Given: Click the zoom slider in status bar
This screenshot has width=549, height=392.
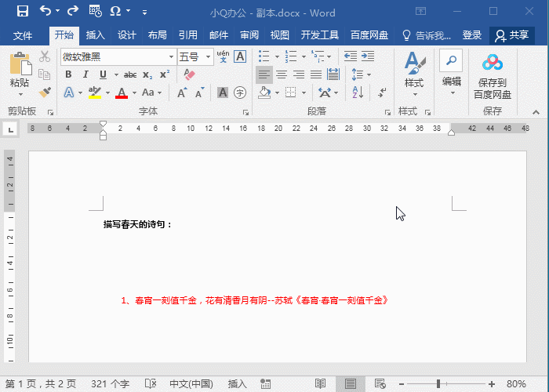Looking at the screenshot, I should click(438, 384).
